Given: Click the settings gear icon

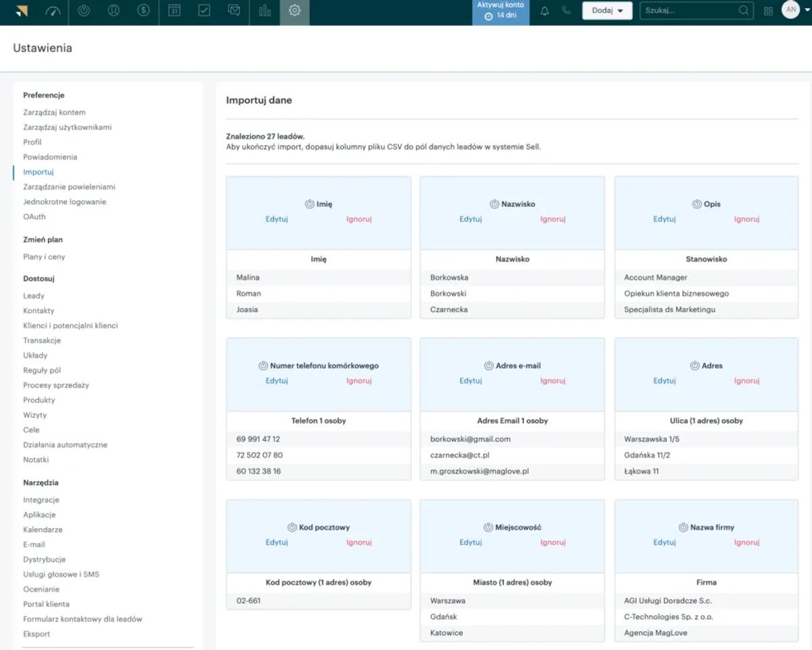Looking at the screenshot, I should (294, 11).
